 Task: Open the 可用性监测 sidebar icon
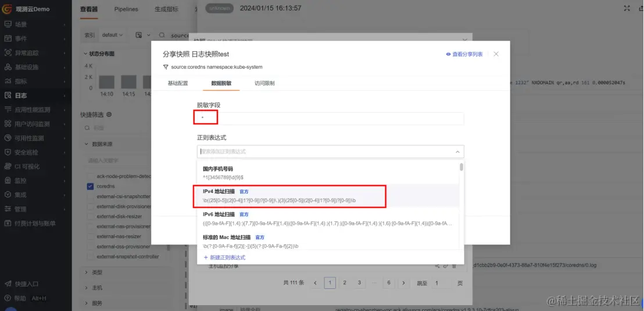[x=8, y=138]
